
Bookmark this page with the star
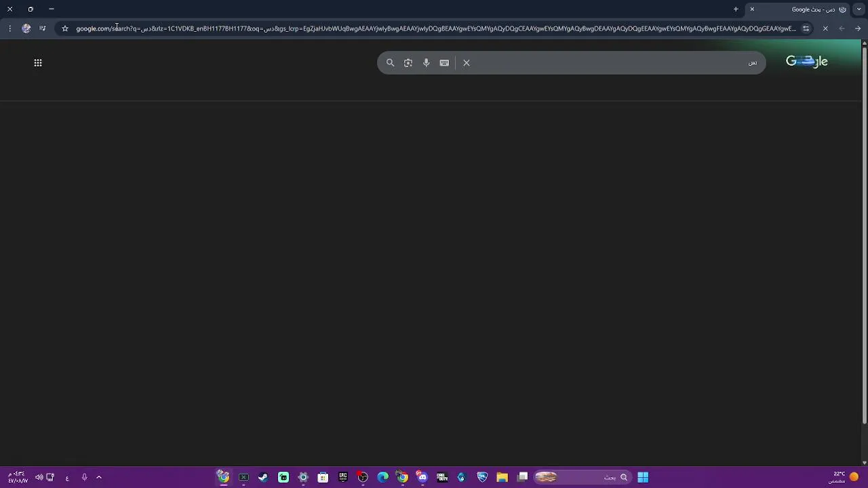pos(65,28)
